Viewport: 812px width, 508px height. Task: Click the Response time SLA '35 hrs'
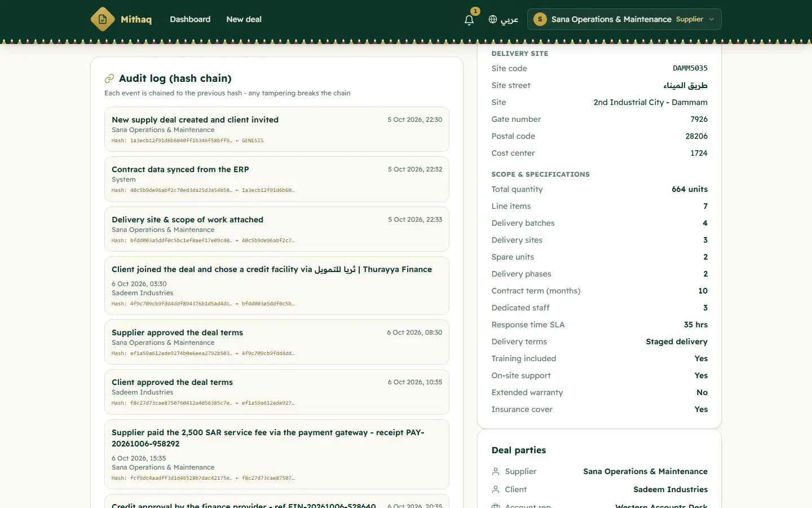(x=696, y=325)
